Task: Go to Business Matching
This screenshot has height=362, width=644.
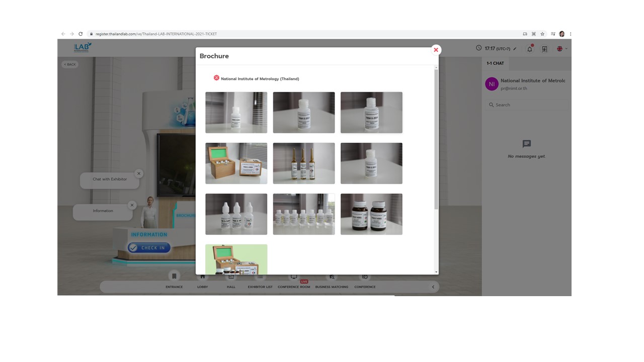Action: point(332,277)
